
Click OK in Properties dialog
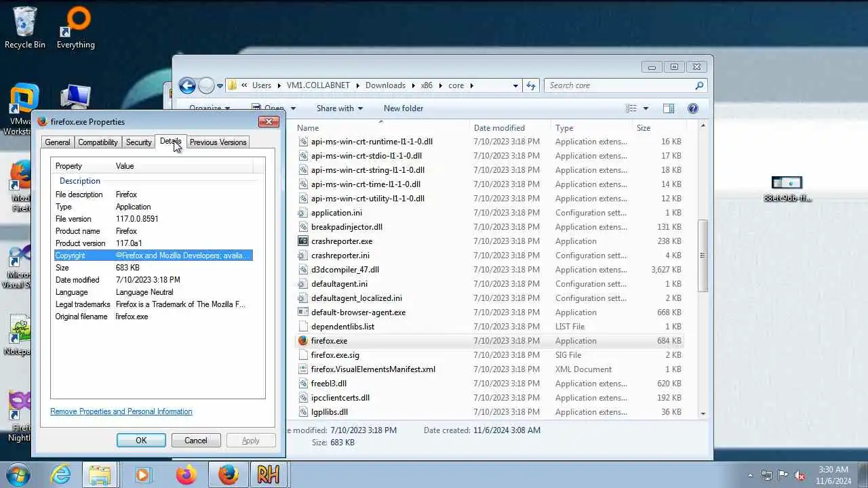(141, 441)
